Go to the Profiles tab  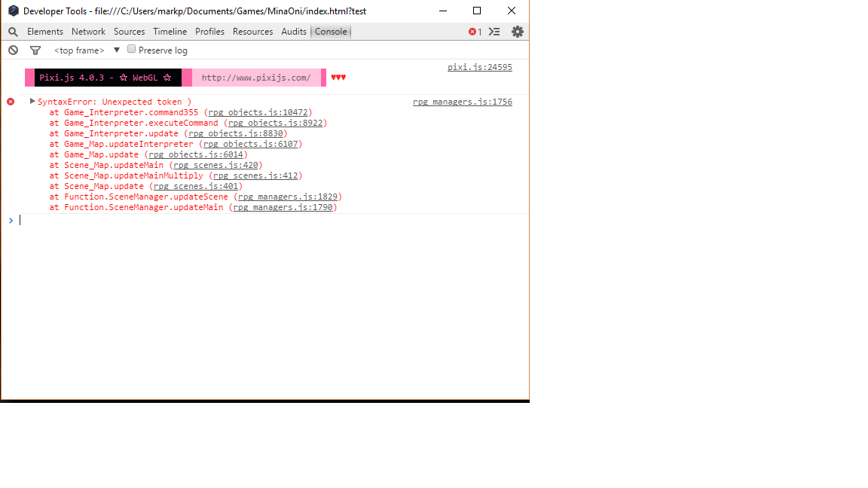(x=209, y=32)
